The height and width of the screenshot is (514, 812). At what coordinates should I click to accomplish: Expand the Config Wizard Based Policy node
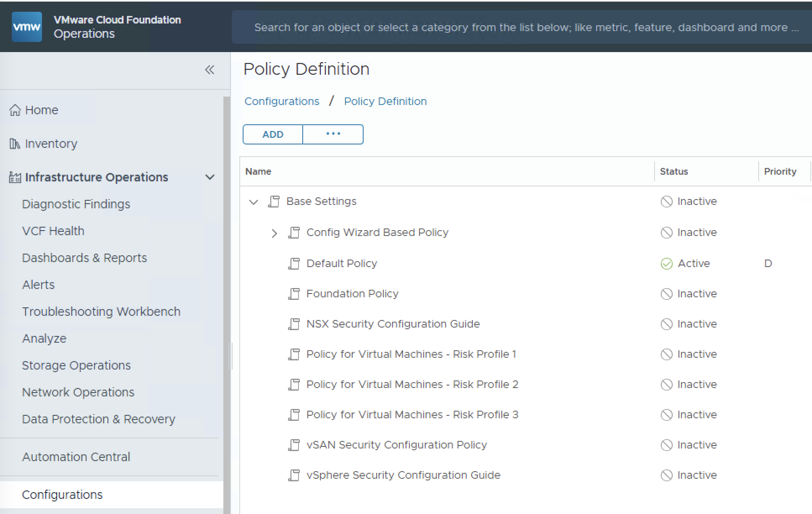click(x=274, y=233)
